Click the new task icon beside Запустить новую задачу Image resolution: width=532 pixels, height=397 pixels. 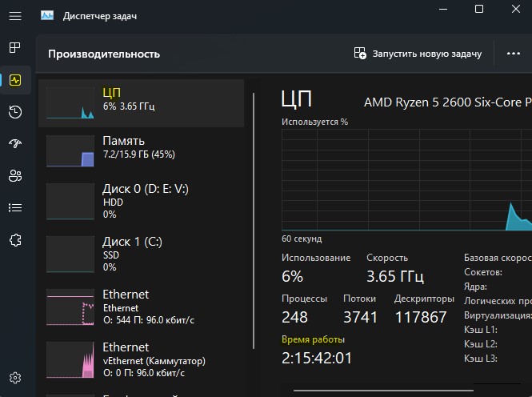360,54
